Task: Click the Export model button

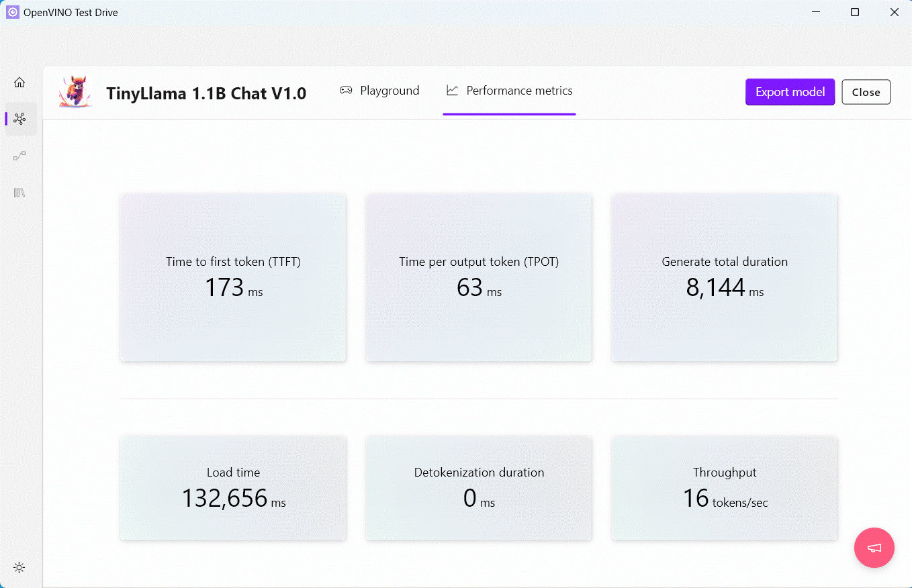Action: [x=790, y=92]
